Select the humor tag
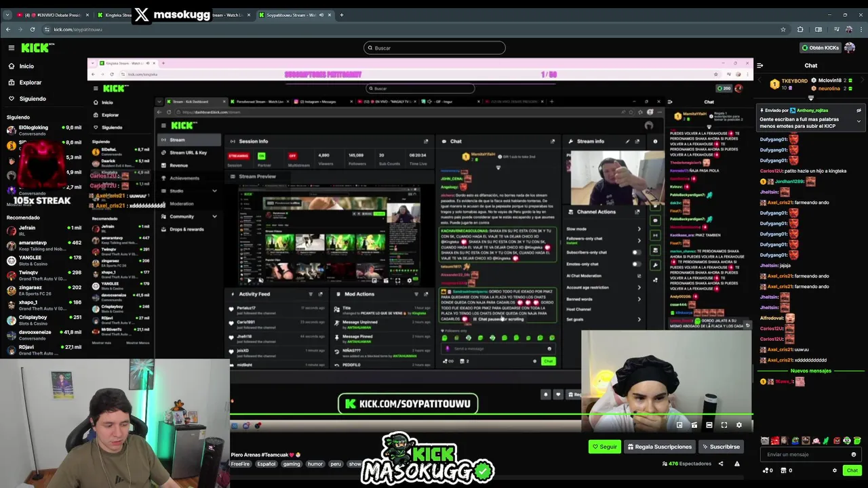 click(x=315, y=464)
